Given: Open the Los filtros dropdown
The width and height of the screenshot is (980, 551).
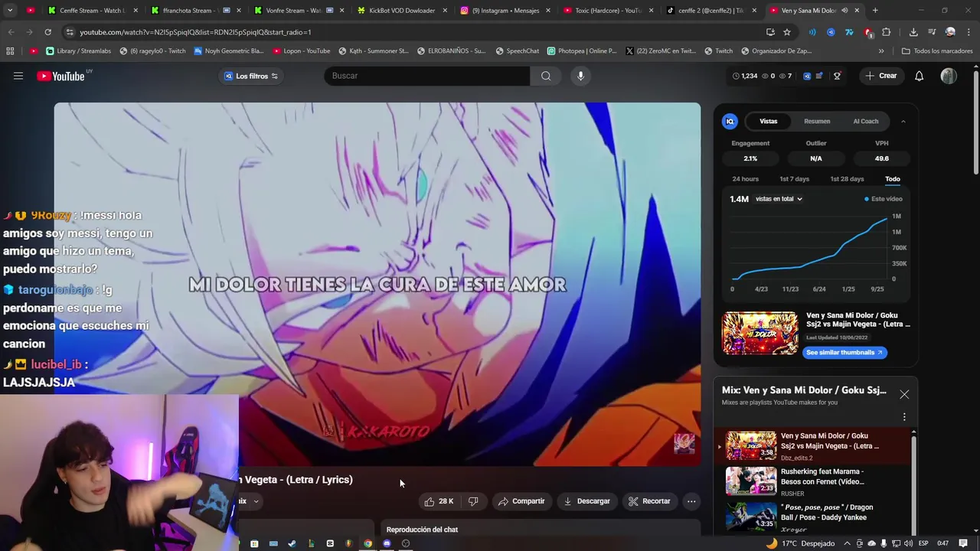Looking at the screenshot, I should [251, 76].
